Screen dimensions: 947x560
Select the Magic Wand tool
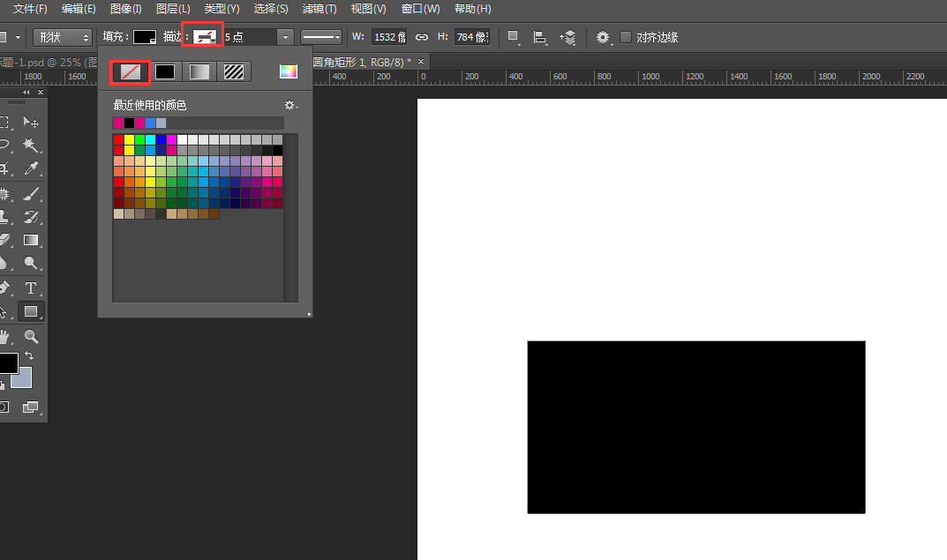click(31, 145)
